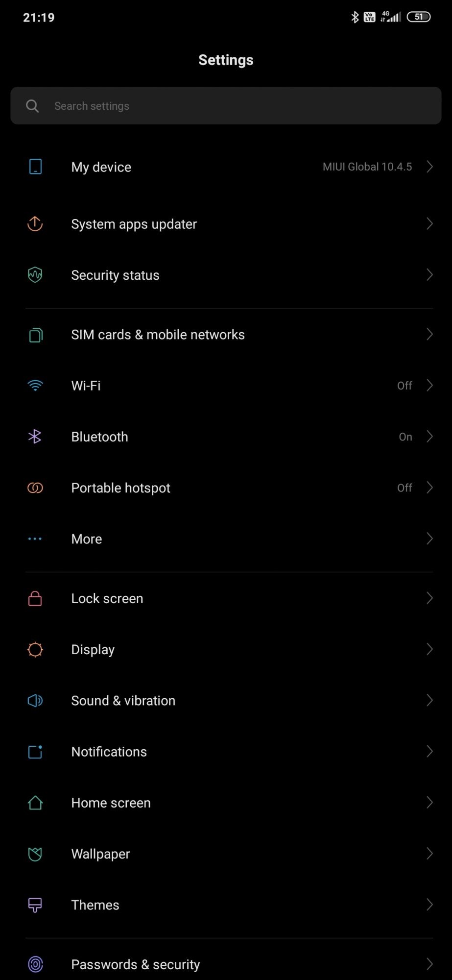Tap the Bluetooth icon in settings list
This screenshot has width=452, height=980.
coord(35,437)
